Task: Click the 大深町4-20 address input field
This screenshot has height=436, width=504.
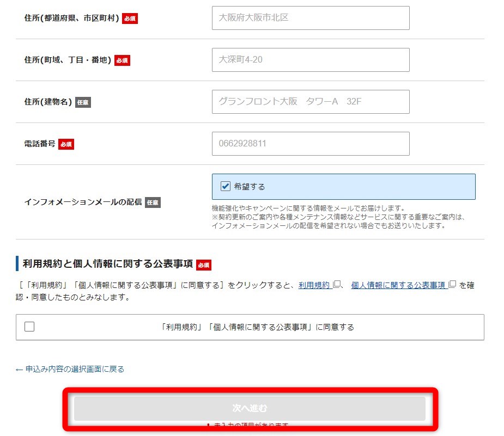Action: click(311, 60)
